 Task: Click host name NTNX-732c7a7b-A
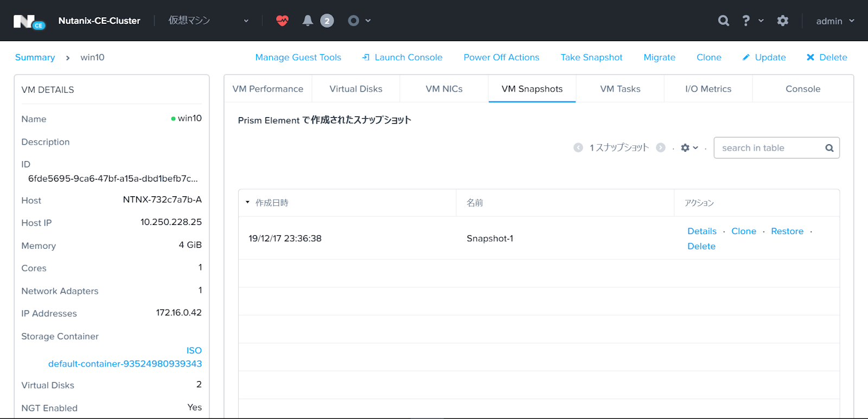click(x=162, y=199)
